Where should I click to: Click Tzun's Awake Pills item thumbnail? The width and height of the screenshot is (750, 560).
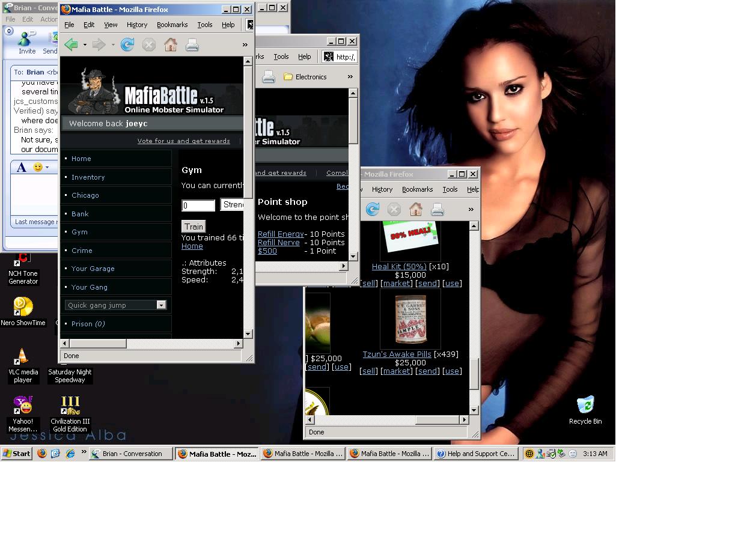click(x=410, y=319)
